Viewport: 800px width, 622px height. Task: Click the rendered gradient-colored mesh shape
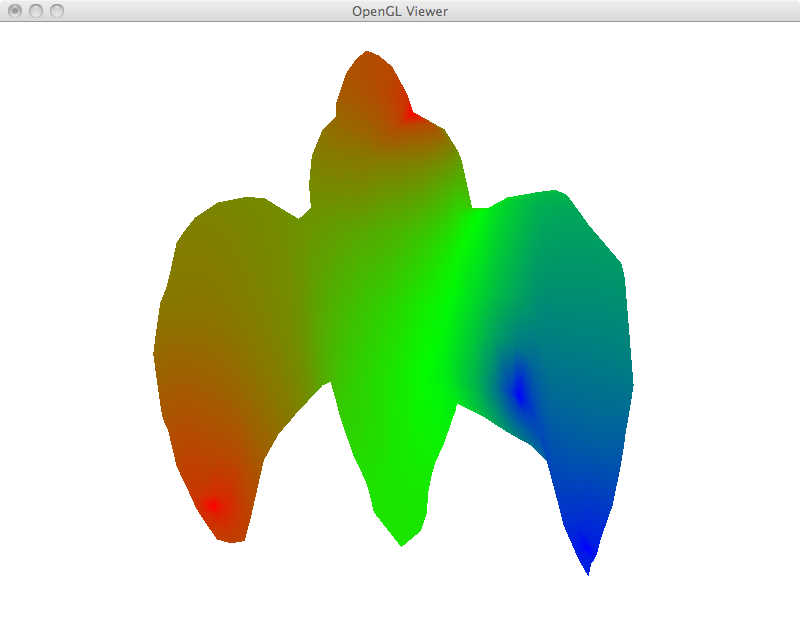pos(393,312)
